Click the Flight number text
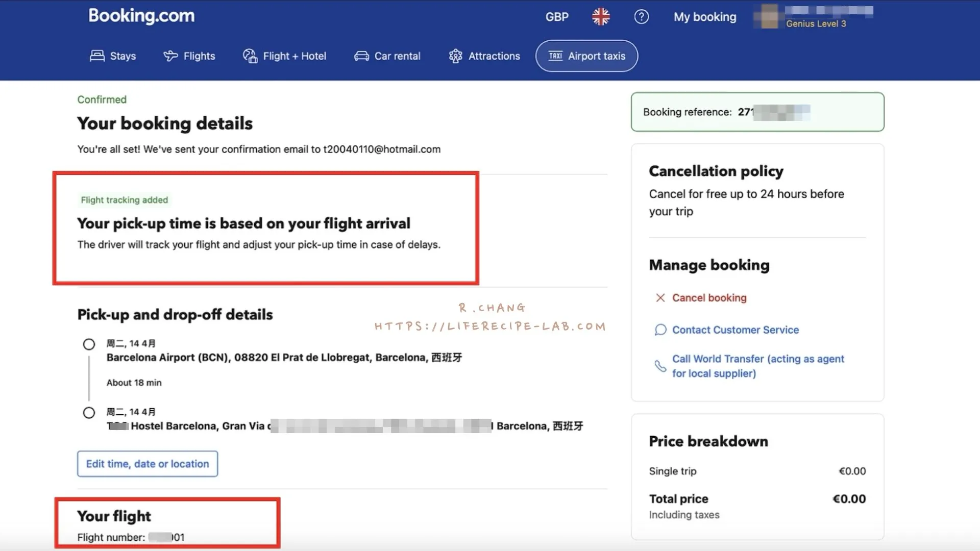Screen dimensions: 980x551 (131, 537)
